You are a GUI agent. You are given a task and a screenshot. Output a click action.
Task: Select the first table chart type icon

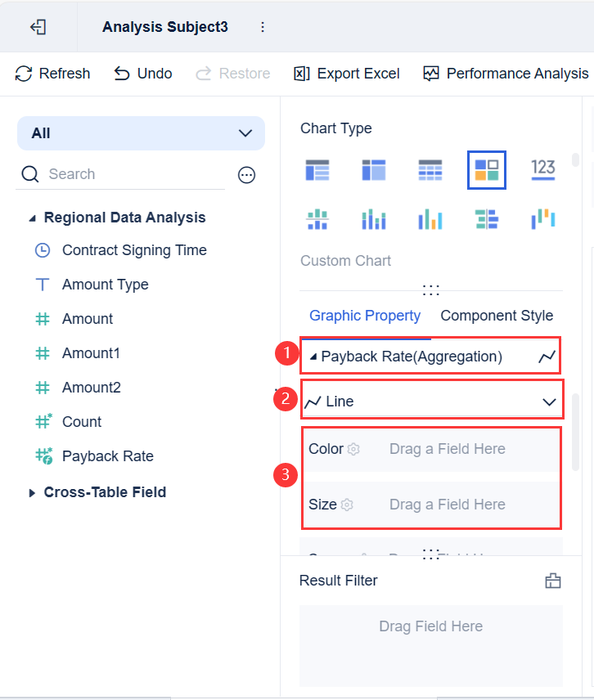(317, 169)
